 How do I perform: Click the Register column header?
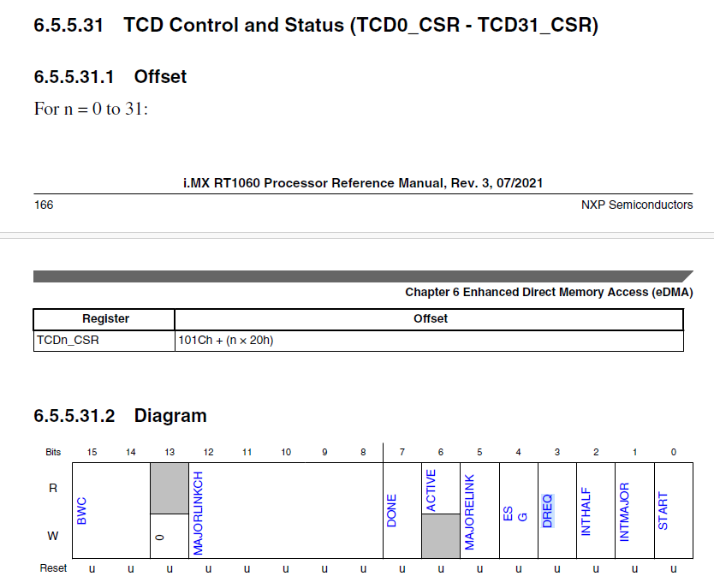coord(104,318)
